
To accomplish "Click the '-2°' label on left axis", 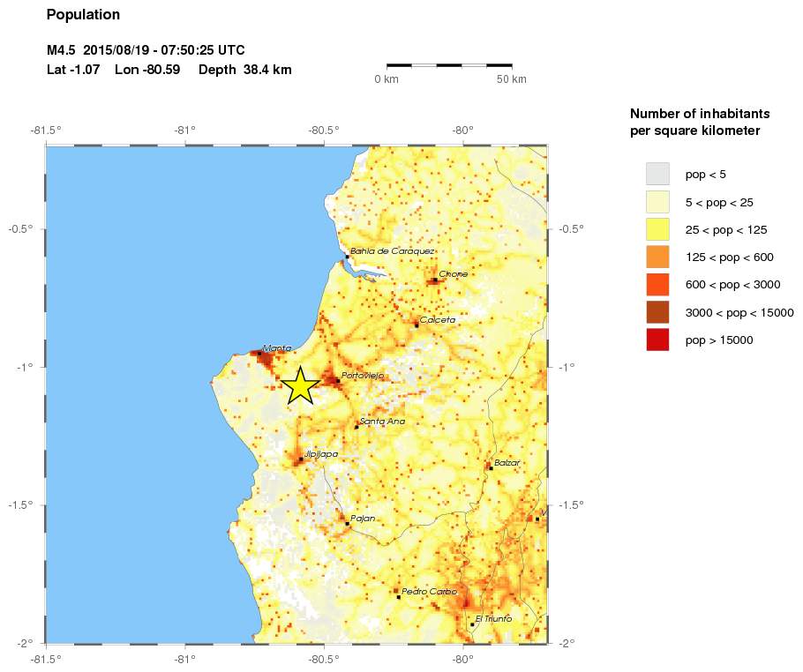I will 24,644.
